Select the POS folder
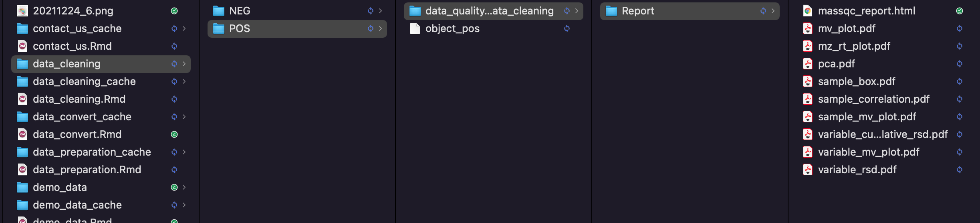This screenshot has width=980, height=223. click(x=297, y=28)
